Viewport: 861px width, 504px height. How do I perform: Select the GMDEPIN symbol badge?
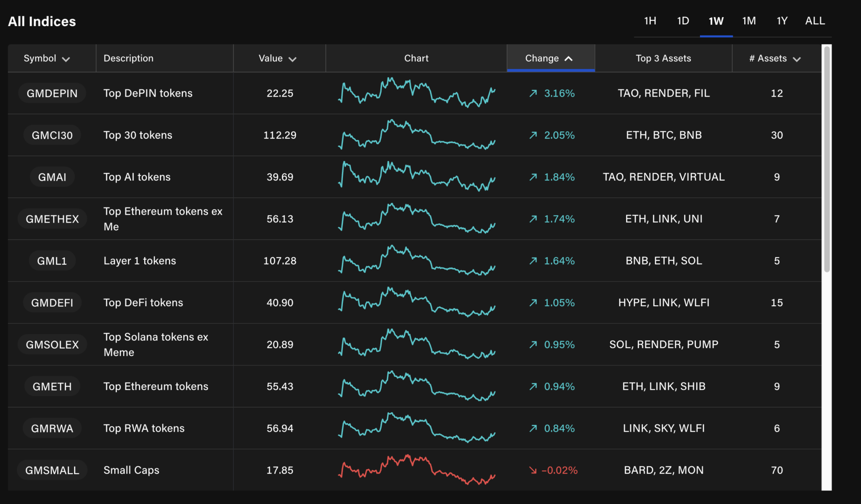pyautogui.click(x=52, y=93)
